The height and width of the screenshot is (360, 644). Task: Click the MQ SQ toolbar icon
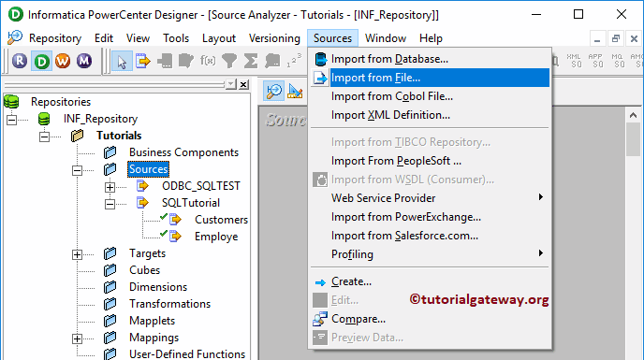tap(617, 61)
